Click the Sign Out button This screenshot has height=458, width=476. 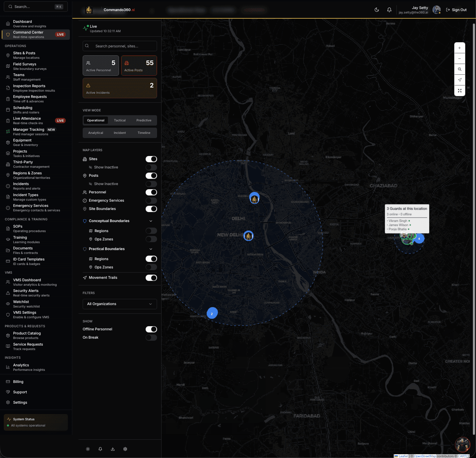point(456,10)
